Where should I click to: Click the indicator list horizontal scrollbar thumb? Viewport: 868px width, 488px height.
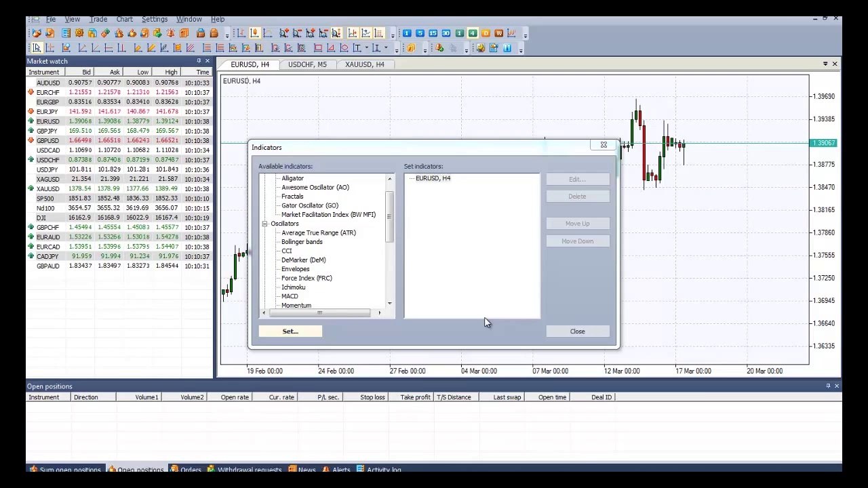click(320, 312)
